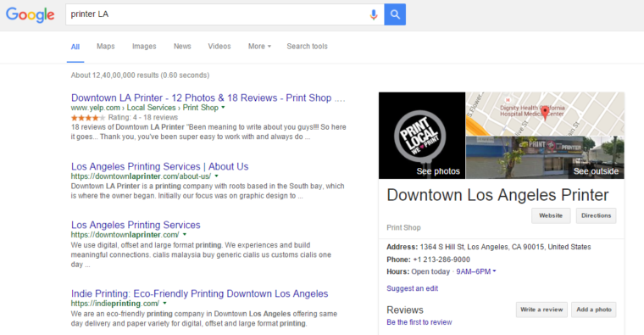Click the 'Print Shop' category label

point(403,228)
